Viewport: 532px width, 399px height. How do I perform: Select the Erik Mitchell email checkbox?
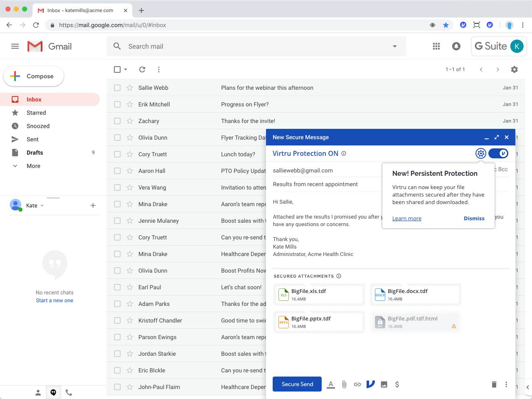tap(117, 104)
